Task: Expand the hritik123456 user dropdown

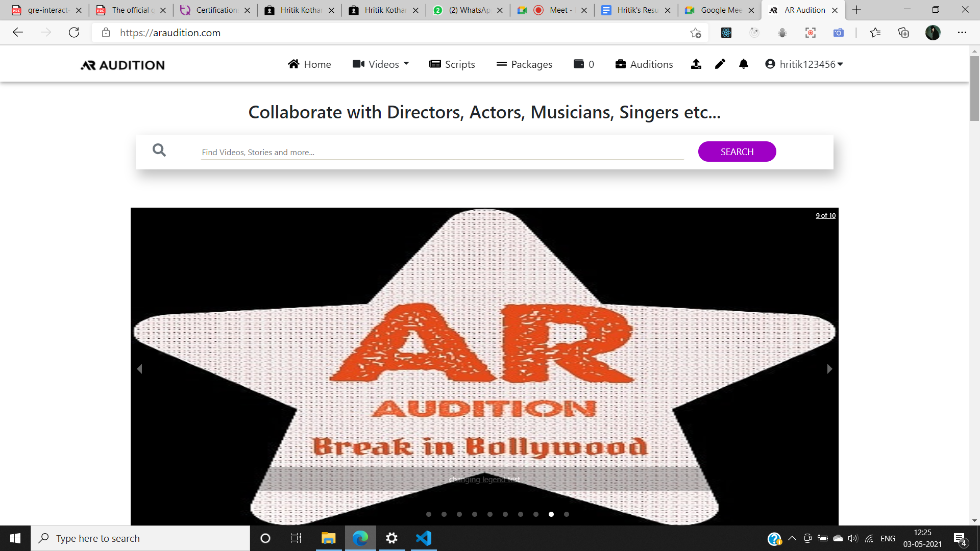Action: click(x=804, y=64)
